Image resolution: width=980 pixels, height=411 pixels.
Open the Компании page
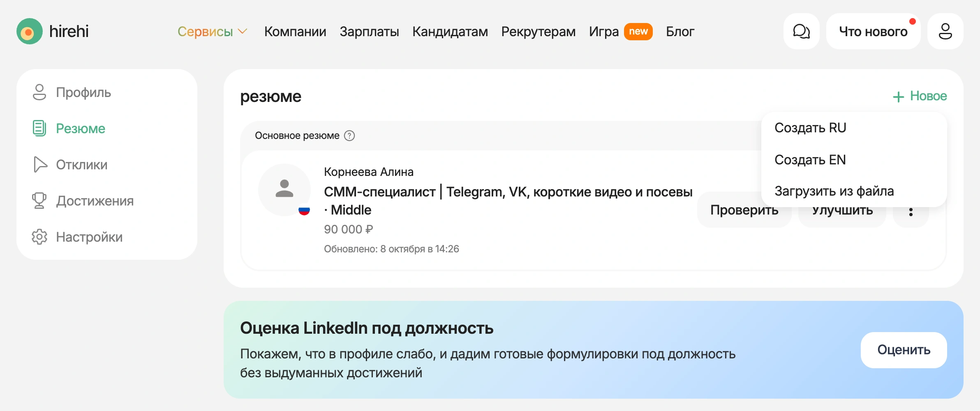295,32
